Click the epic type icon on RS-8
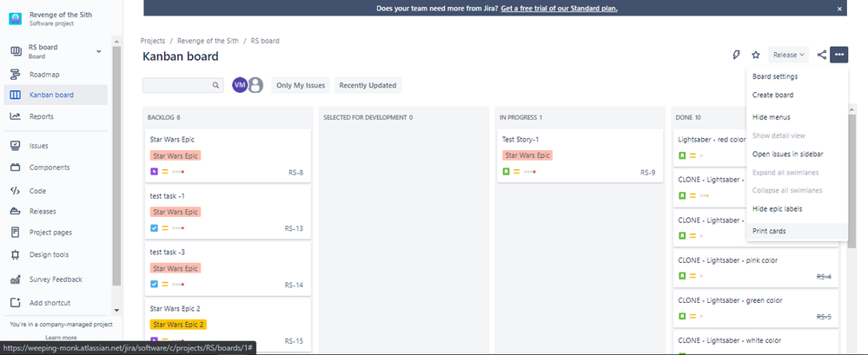Viewport: 868px width, 355px height. tap(155, 172)
